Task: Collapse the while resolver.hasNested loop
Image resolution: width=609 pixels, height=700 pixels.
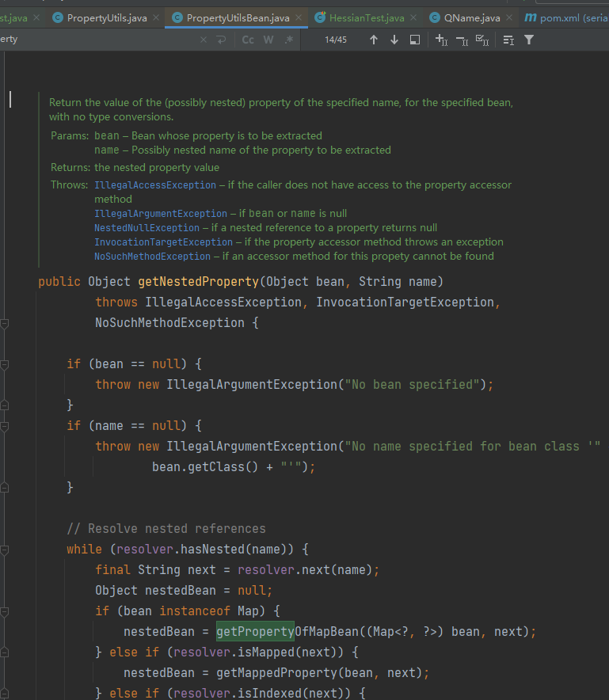Action: coord(5,550)
